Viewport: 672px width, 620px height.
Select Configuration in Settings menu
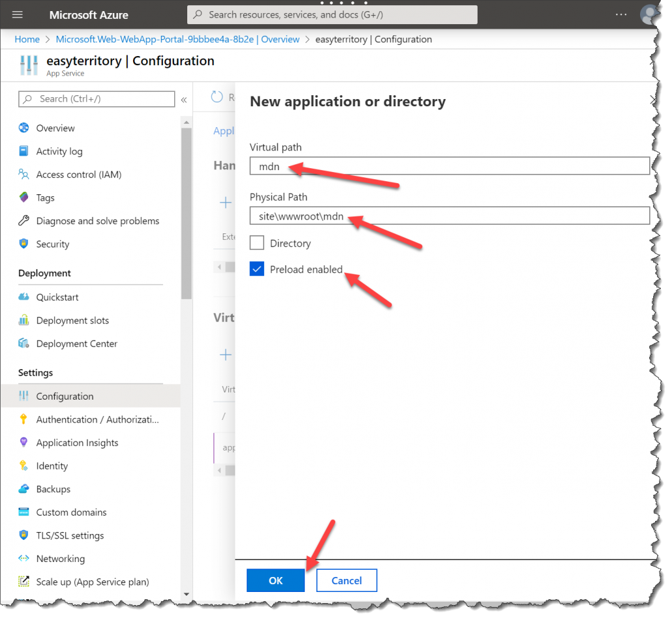tap(65, 396)
